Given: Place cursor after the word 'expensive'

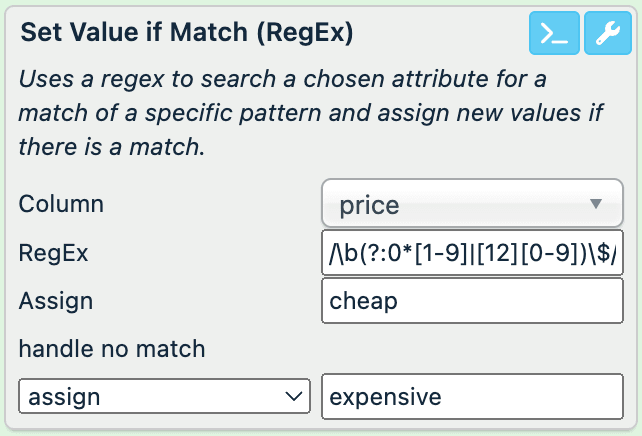Looking at the screenshot, I should coord(443,396).
